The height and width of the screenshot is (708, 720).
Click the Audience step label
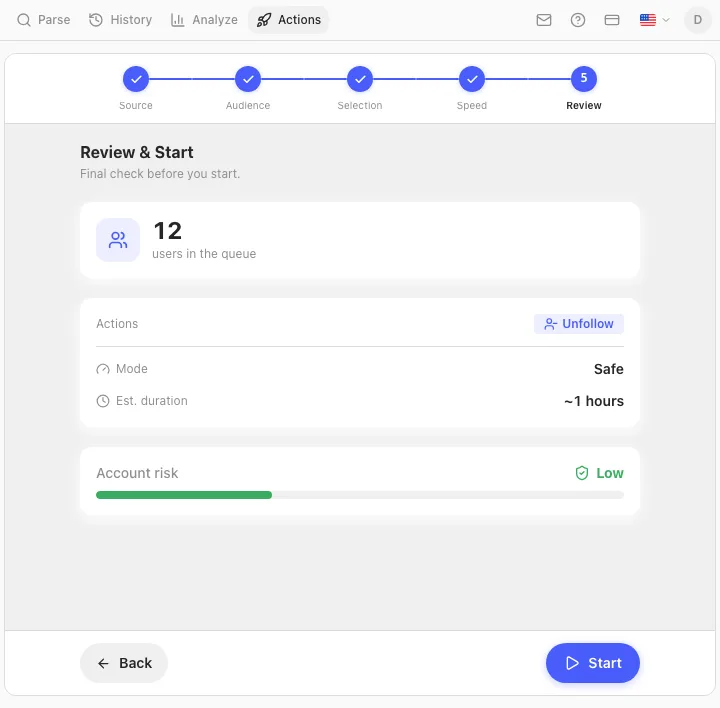[248, 106]
